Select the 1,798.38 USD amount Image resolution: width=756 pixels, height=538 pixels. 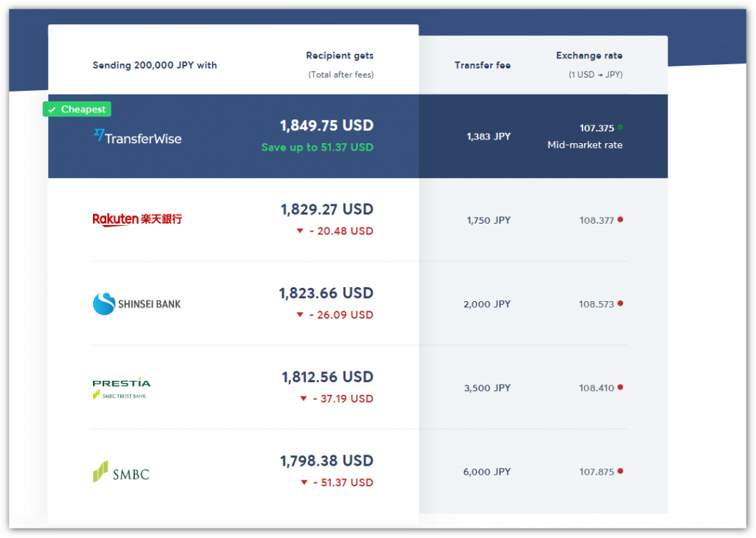(327, 461)
